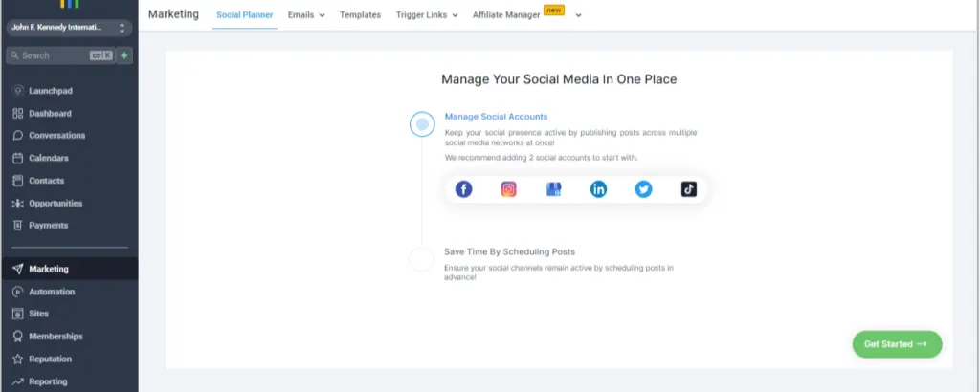Click the Sites icon in sidebar
Image resolution: width=980 pixels, height=392 pixels.
point(17,314)
